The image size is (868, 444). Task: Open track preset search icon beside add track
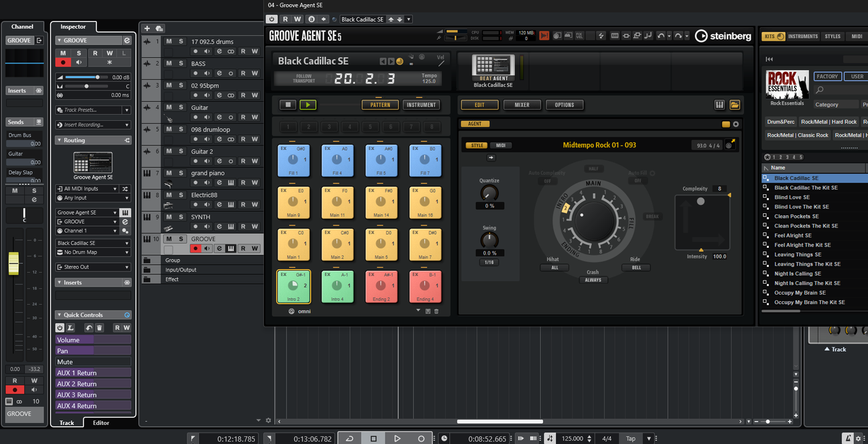pos(159,28)
